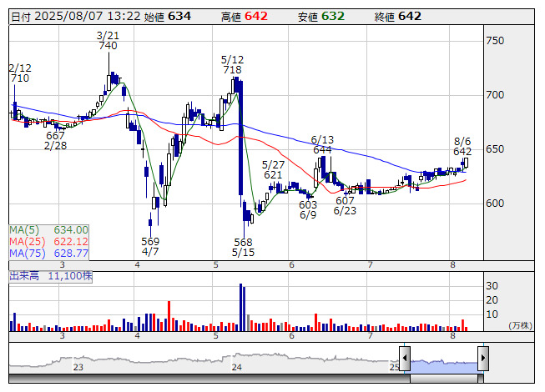545x392 pixels.
Task: Click the (万株) volume unit label
Action: coord(520,325)
